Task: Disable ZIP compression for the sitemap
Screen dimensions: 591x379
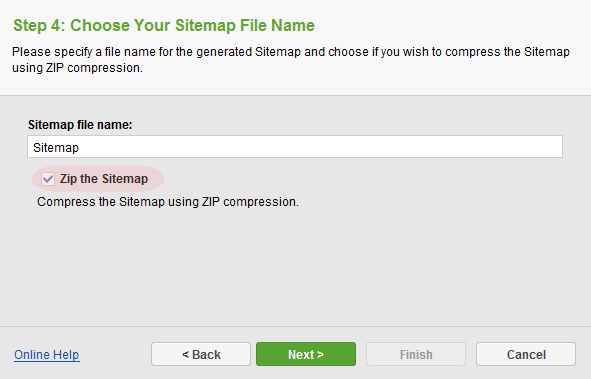Action: point(48,179)
